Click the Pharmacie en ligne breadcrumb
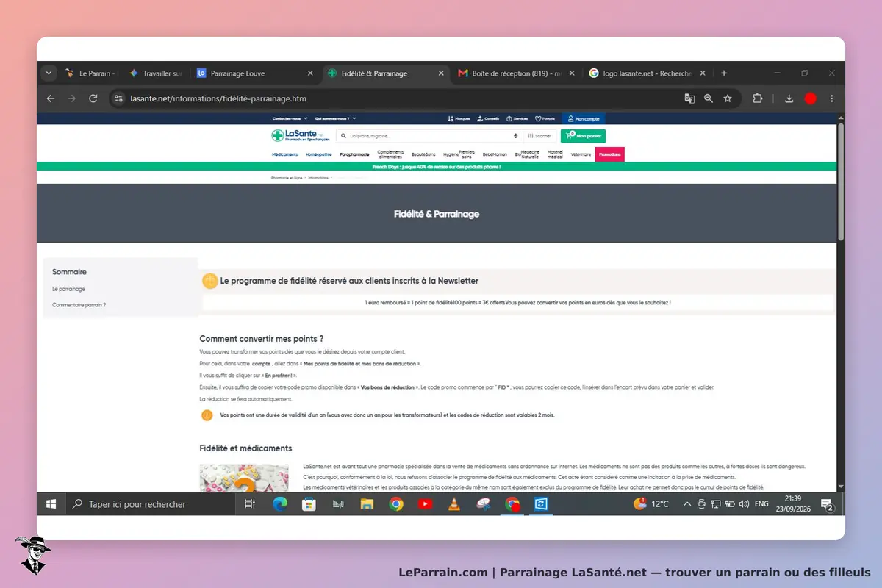 point(287,178)
